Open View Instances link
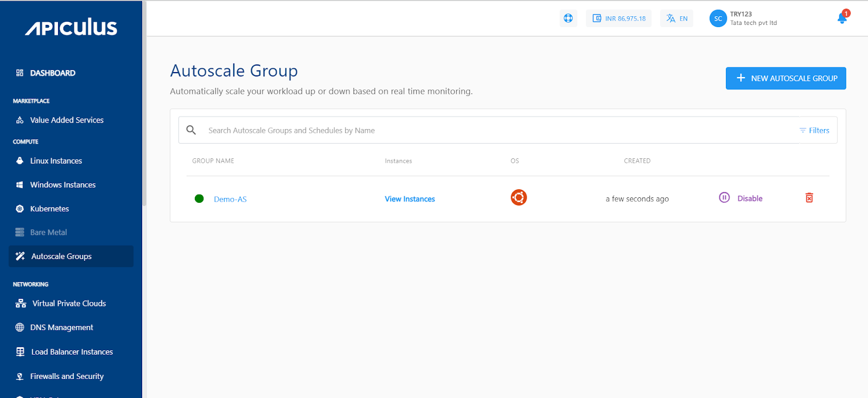The width and height of the screenshot is (868, 398). point(410,199)
